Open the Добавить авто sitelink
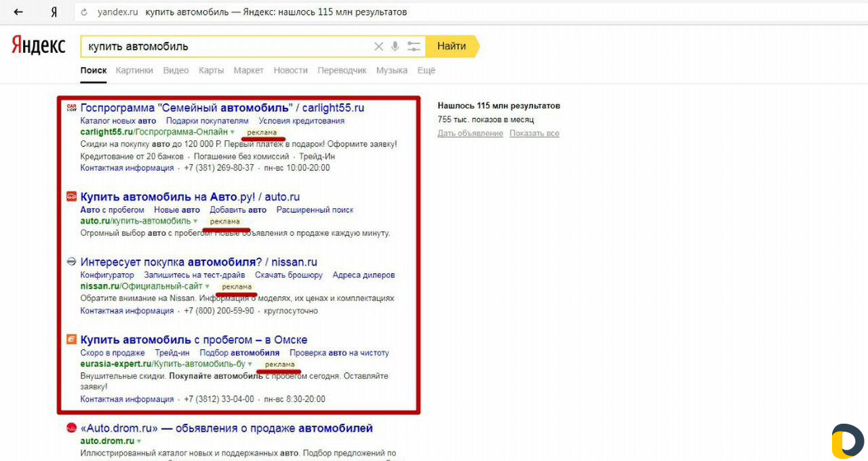Screen dimensions: 868x461 pyautogui.click(x=238, y=210)
